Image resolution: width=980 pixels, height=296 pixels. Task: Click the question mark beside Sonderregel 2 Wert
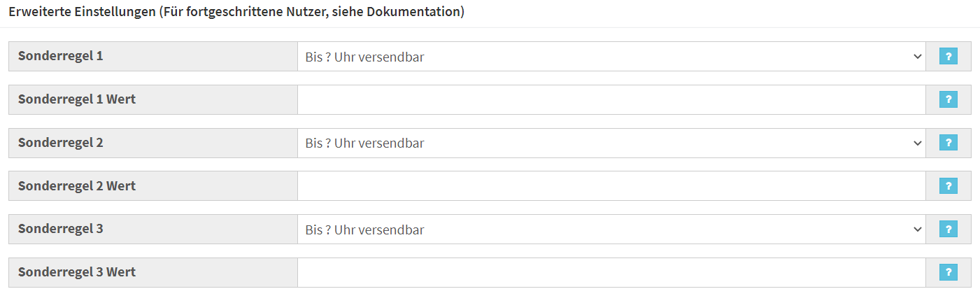pyautogui.click(x=948, y=186)
